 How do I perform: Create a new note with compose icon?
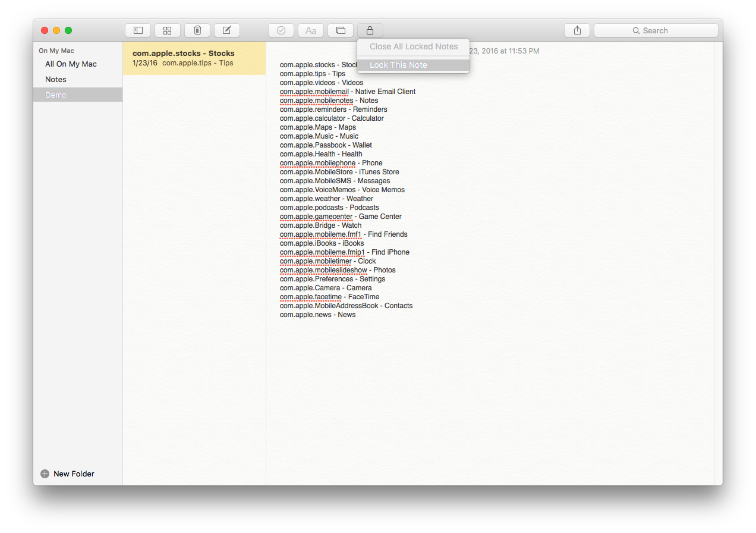point(227,30)
